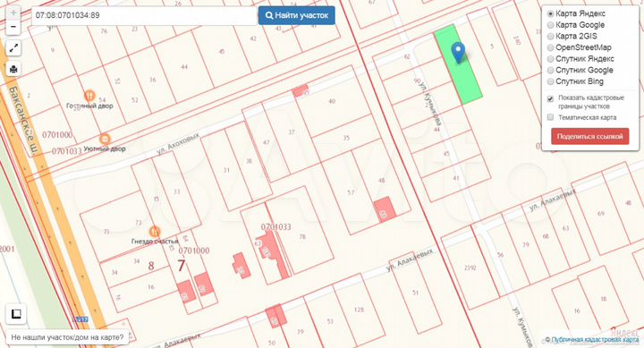Open the layers square icon

click(16, 314)
